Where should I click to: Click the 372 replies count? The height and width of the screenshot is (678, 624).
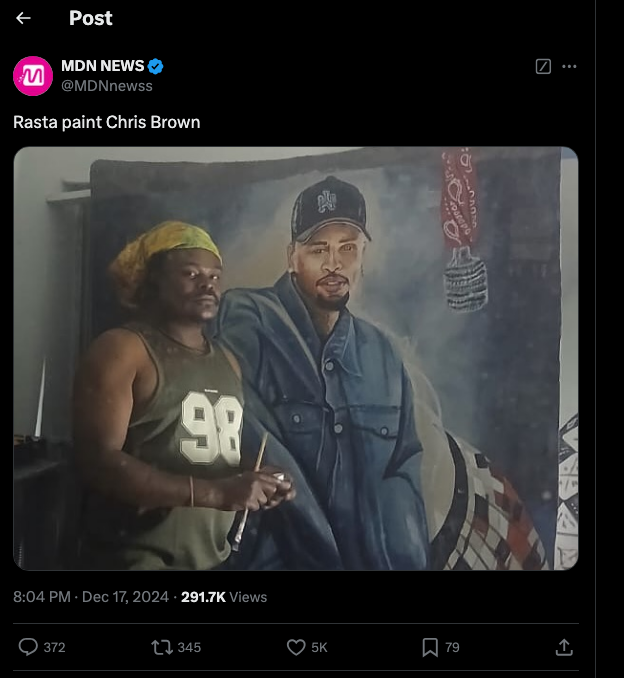(54, 647)
